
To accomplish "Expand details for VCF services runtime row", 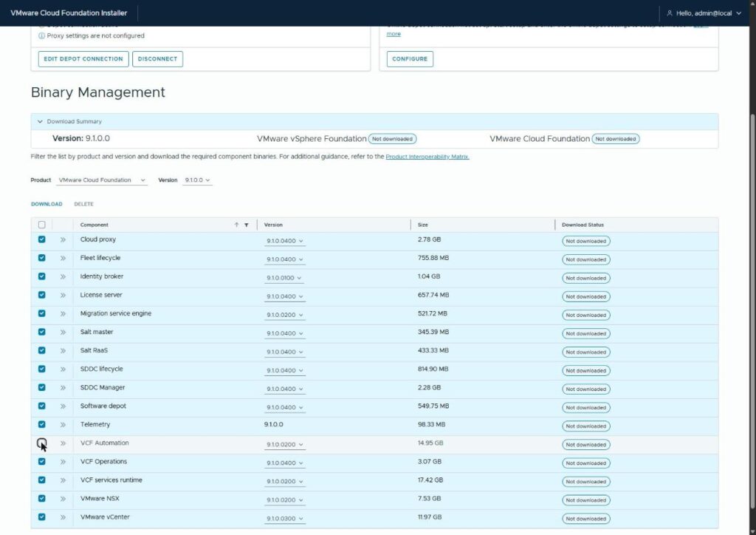I will pyautogui.click(x=63, y=480).
